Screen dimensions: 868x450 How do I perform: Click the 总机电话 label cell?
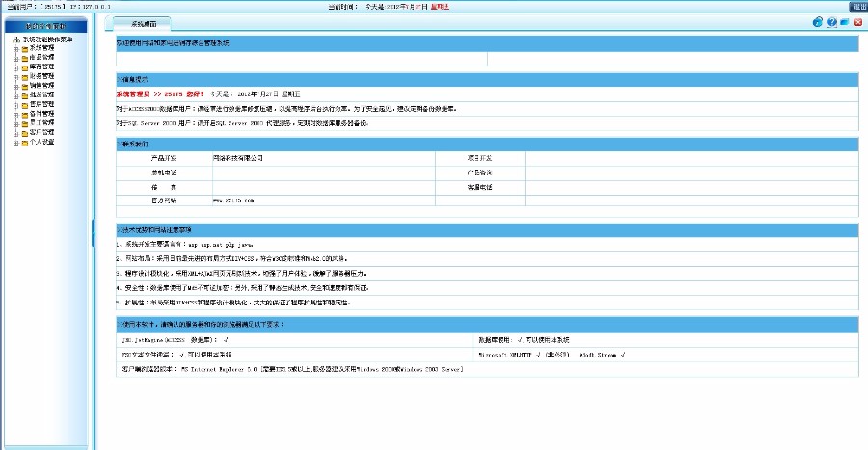(164, 172)
